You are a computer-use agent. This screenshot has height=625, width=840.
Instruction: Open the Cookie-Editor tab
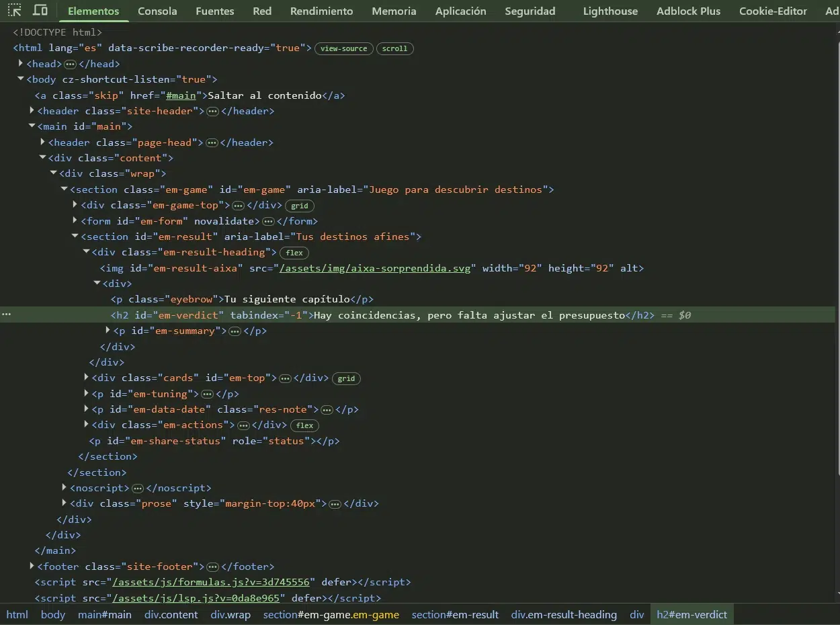coord(773,11)
